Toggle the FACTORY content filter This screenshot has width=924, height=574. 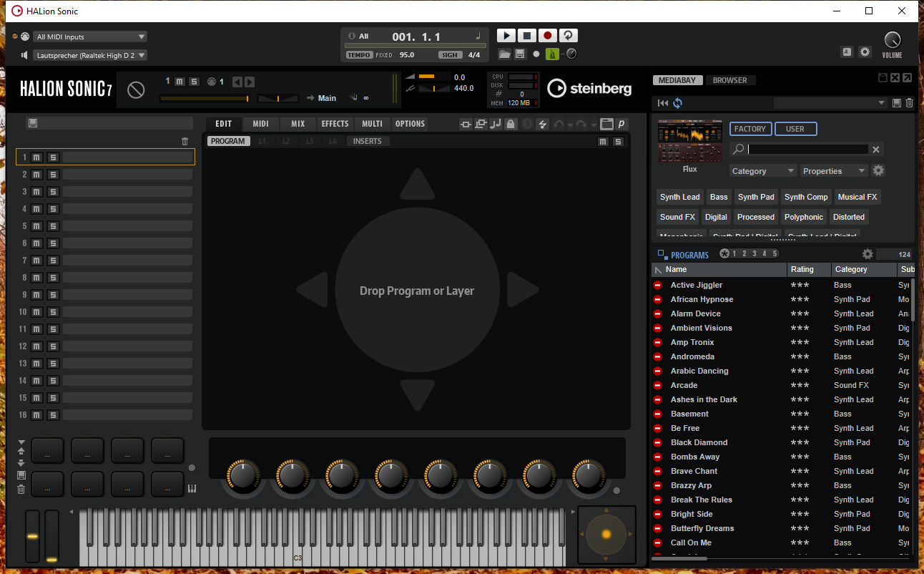750,129
